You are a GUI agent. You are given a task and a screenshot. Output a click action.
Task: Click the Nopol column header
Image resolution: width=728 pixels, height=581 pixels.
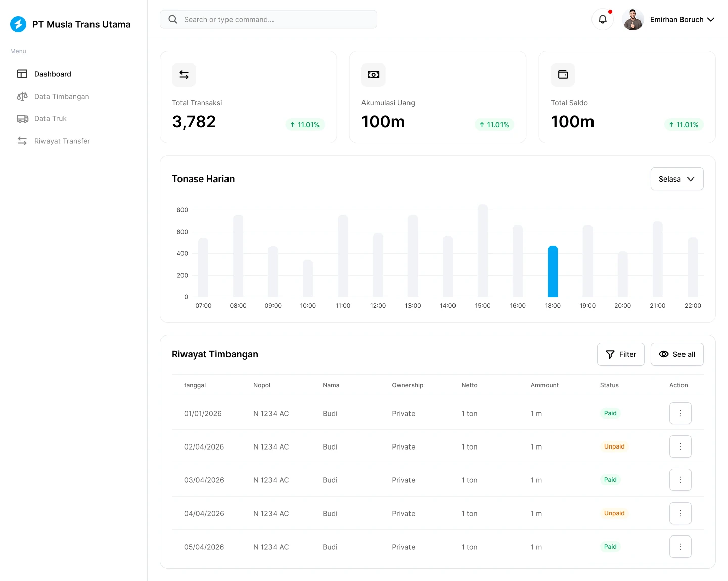[262, 385]
